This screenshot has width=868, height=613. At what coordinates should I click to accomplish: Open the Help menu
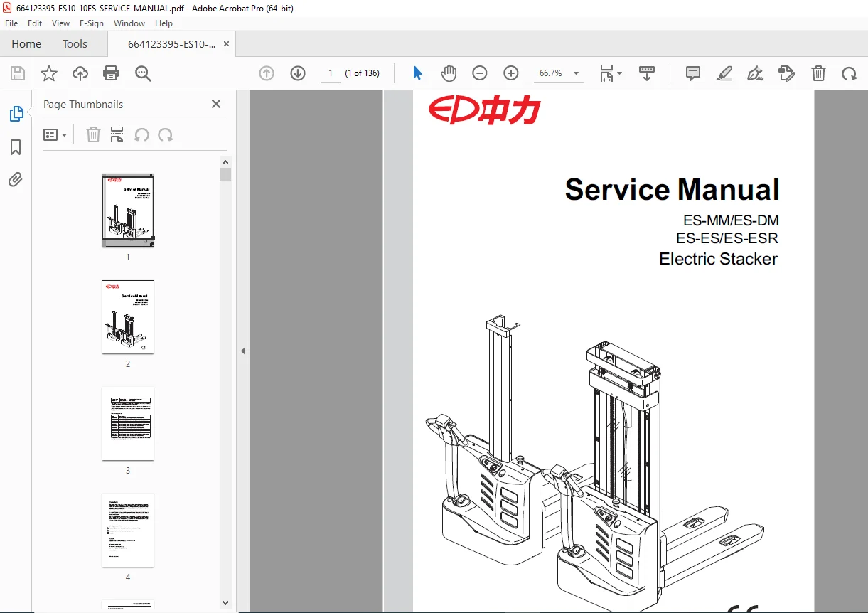pyautogui.click(x=164, y=23)
